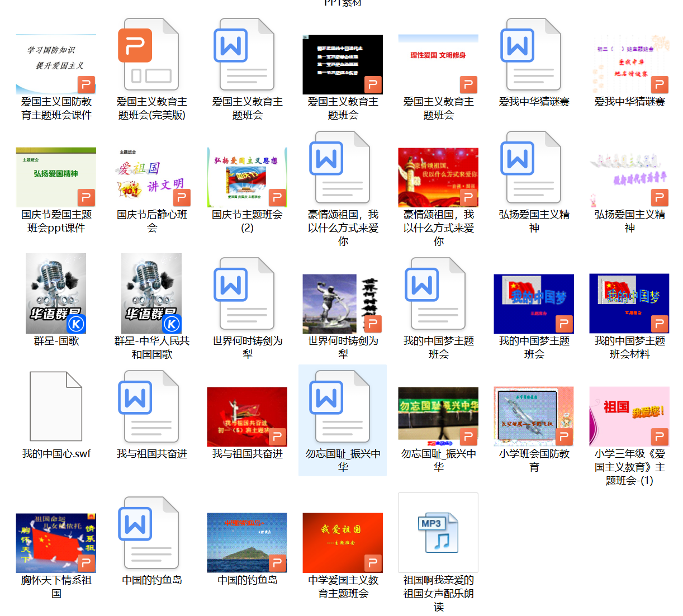Open 我的中国梦主题班会材料 presentation thumbnail
The image size is (683, 616).
(629, 303)
